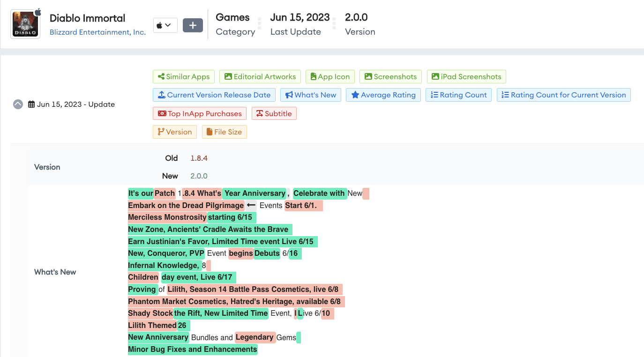
Task: Click new version value 2.0.0
Action: 199,176
